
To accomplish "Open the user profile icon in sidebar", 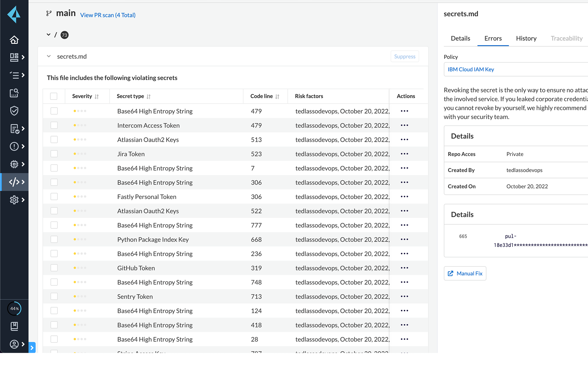I will point(14,344).
